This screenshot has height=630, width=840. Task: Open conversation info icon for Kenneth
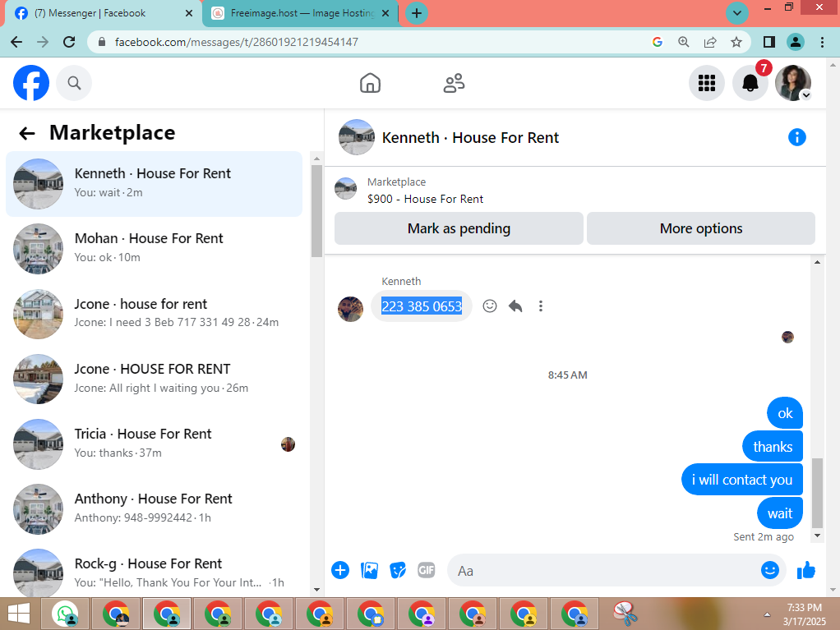click(x=796, y=137)
